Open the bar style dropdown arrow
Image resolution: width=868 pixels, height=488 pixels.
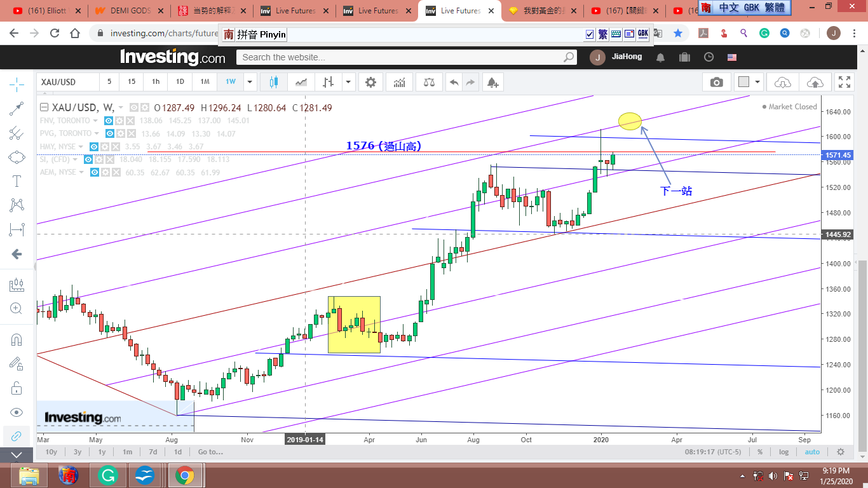click(x=348, y=82)
